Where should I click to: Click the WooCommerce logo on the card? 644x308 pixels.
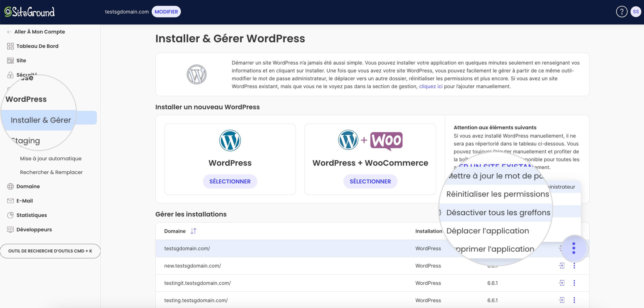[386, 141]
